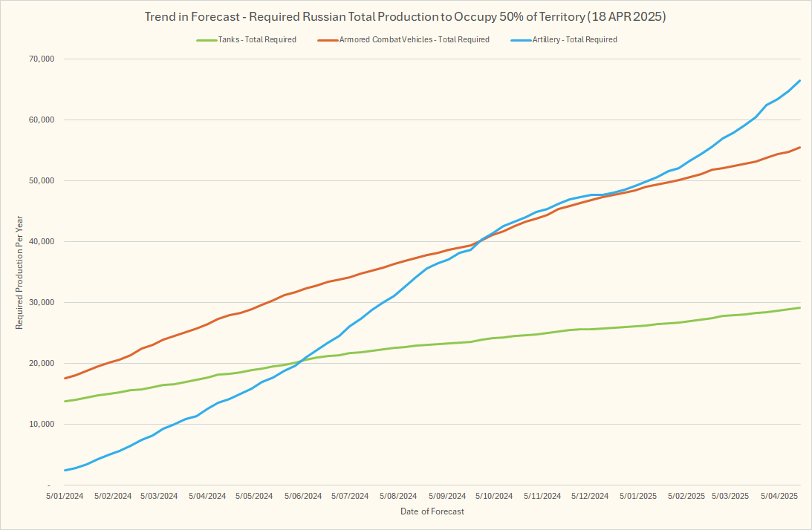Select the chart title text
This screenshot has height=530, width=812.
pos(405,16)
